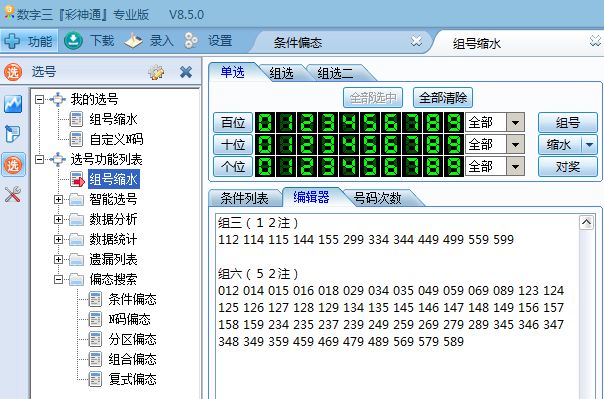
Task: Click the 智能选号 folder icon
Action: tap(76, 200)
